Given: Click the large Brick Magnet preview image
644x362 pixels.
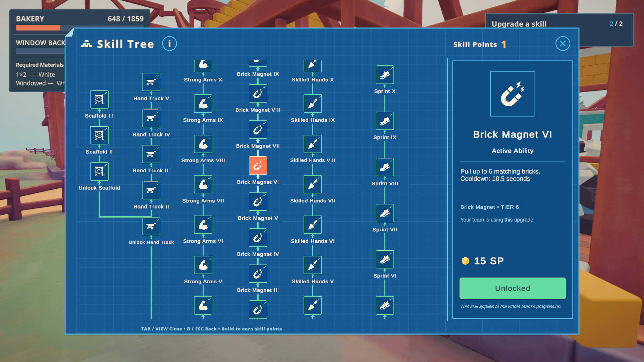Looking at the screenshot, I should pos(513,94).
